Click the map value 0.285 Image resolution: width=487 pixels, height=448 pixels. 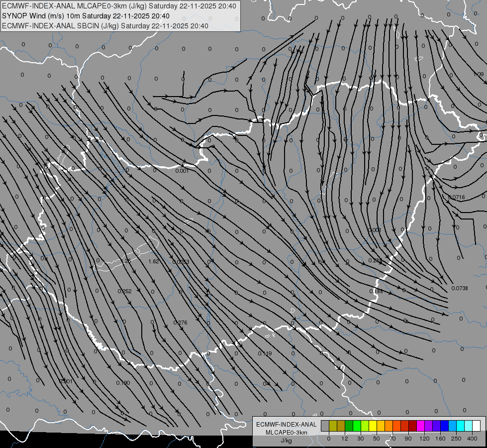(376, 260)
